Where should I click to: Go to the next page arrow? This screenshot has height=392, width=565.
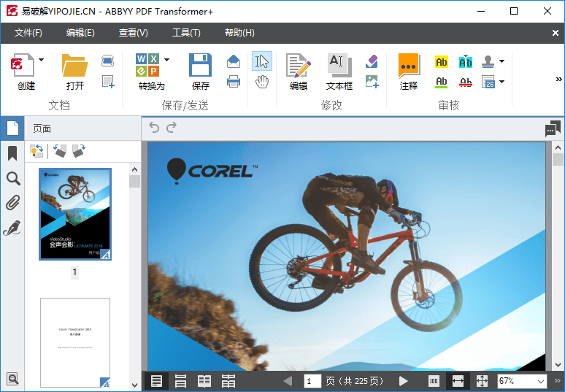[404, 381]
